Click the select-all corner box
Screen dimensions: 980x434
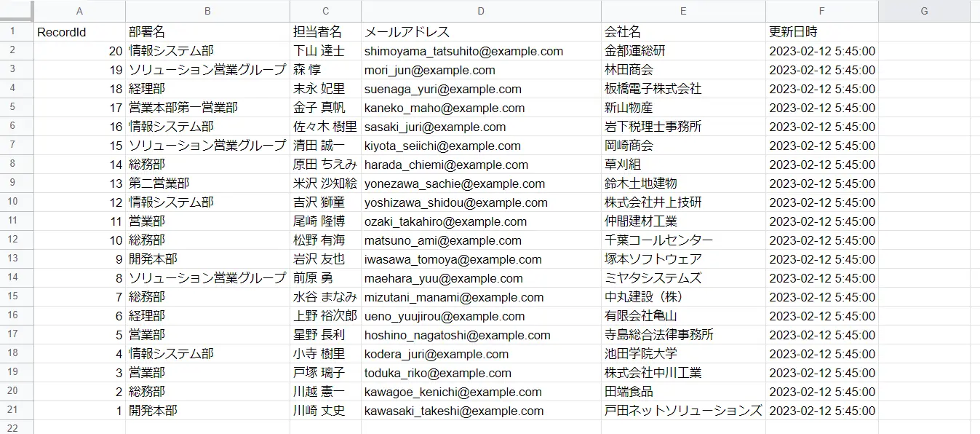[17, 11]
